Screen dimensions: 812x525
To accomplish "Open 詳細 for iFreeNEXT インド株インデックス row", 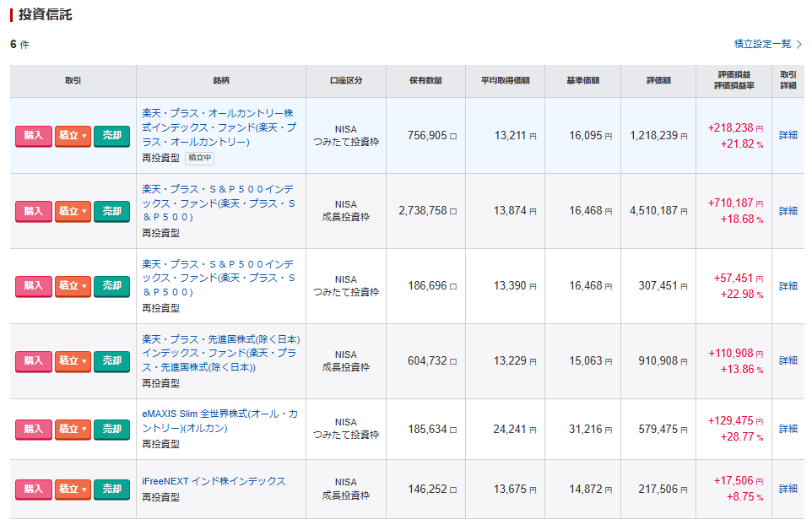I will 788,489.
